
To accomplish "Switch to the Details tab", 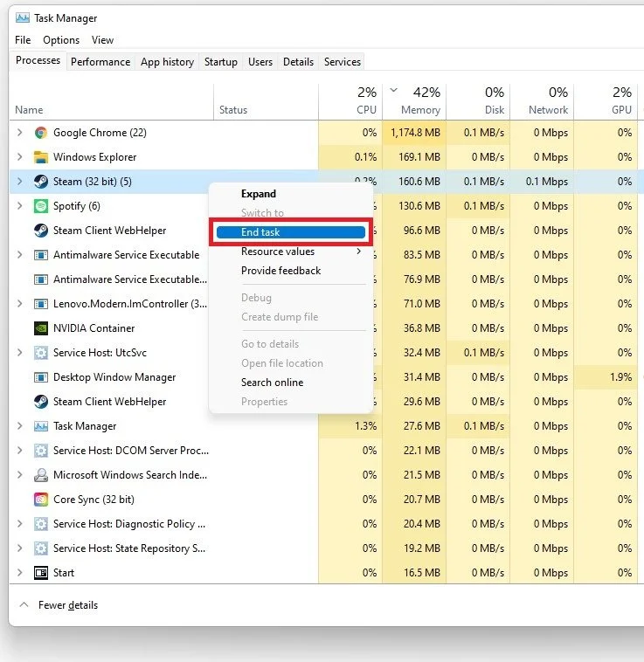I will (298, 62).
